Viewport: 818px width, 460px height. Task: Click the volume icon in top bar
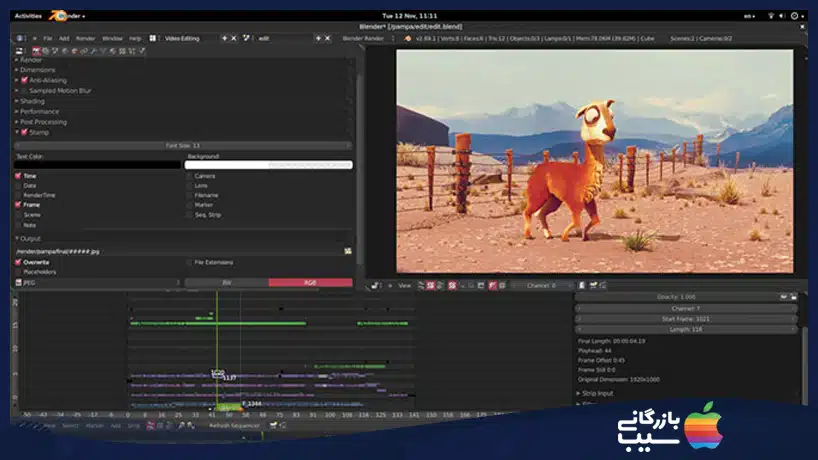coord(782,16)
